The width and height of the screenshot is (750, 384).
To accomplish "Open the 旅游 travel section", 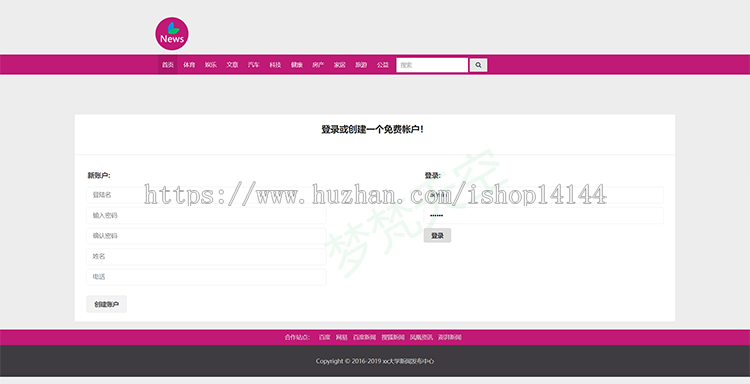I will point(361,65).
